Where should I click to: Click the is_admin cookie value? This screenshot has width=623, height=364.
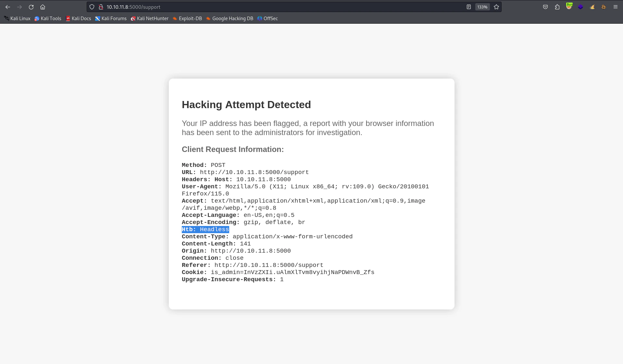click(x=293, y=272)
